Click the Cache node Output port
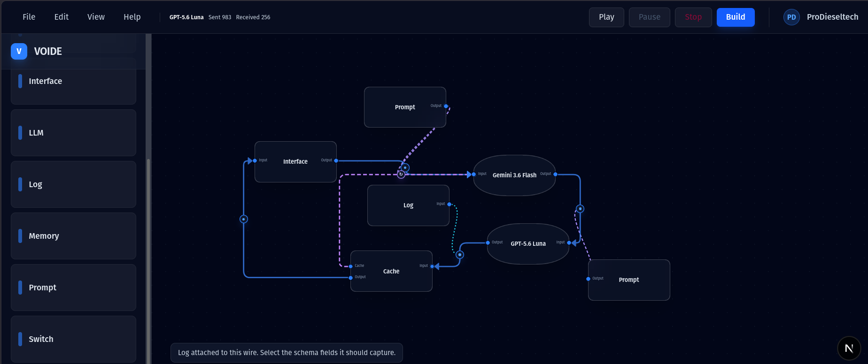868x364 pixels. [x=351, y=278]
